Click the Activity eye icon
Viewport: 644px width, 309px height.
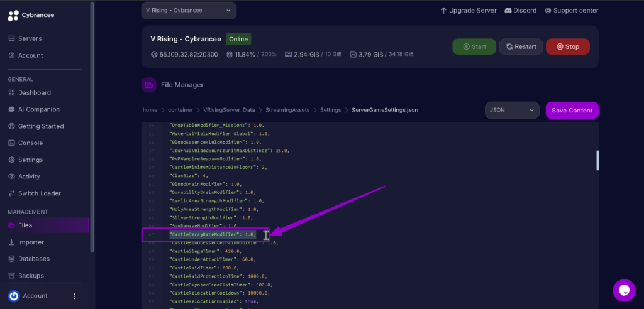point(11,176)
